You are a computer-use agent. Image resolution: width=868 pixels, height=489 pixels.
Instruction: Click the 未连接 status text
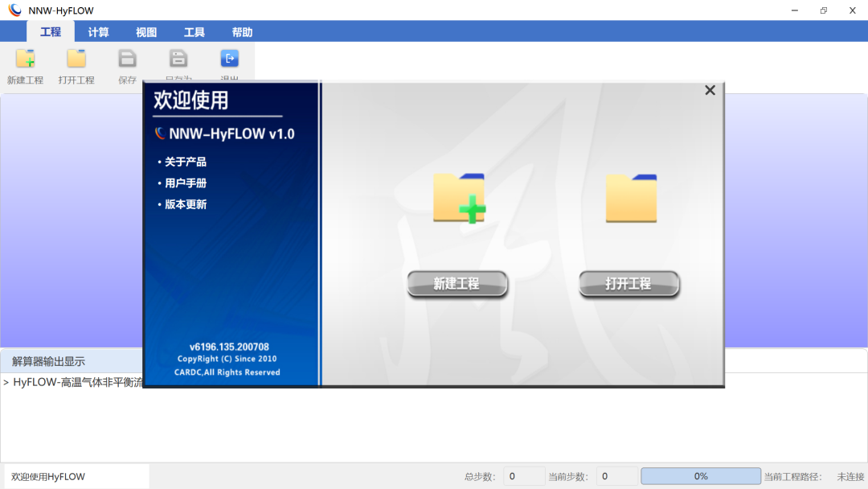pyautogui.click(x=850, y=477)
